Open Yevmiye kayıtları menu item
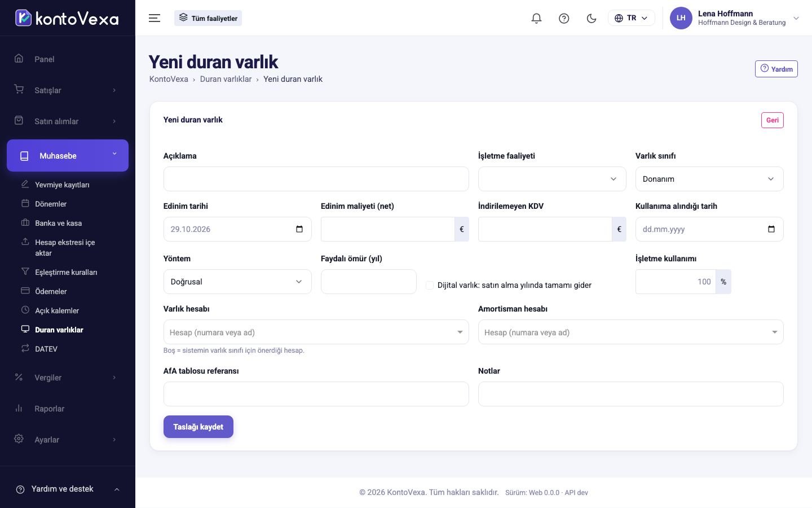The width and height of the screenshot is (812, 508). pos(62,185)
